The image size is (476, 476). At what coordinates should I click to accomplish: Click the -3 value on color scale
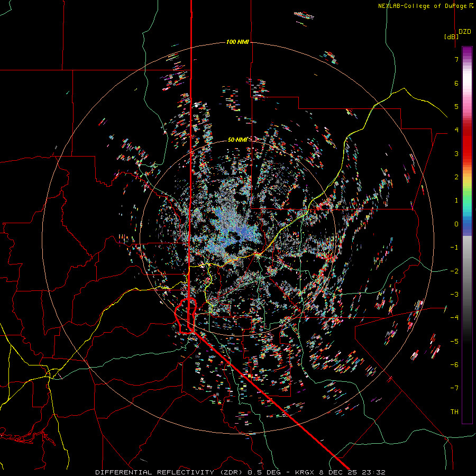[x=454, y=295]
